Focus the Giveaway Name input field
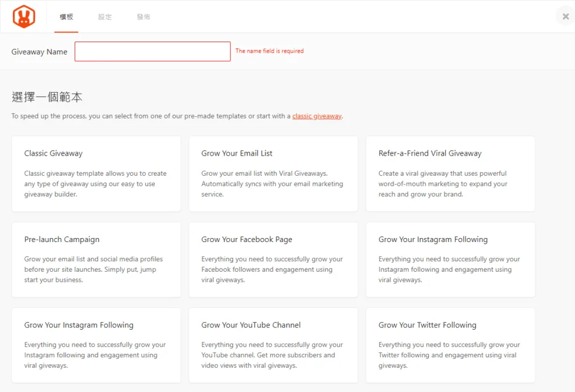 (x=152, y=51)
